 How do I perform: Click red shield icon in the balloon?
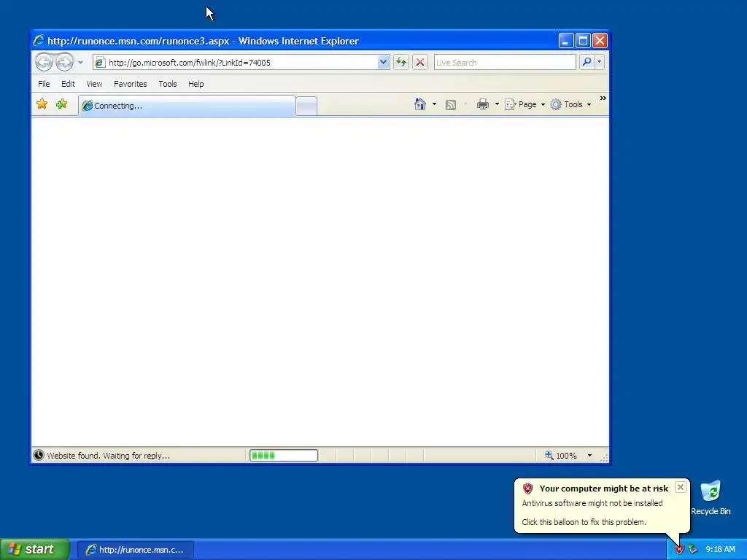click(x=527, y=488)
